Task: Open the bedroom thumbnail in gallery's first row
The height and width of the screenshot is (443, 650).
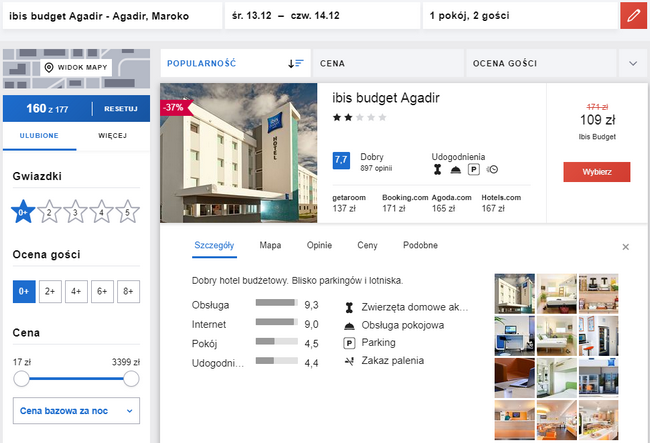Action: (x=557, y=293)
